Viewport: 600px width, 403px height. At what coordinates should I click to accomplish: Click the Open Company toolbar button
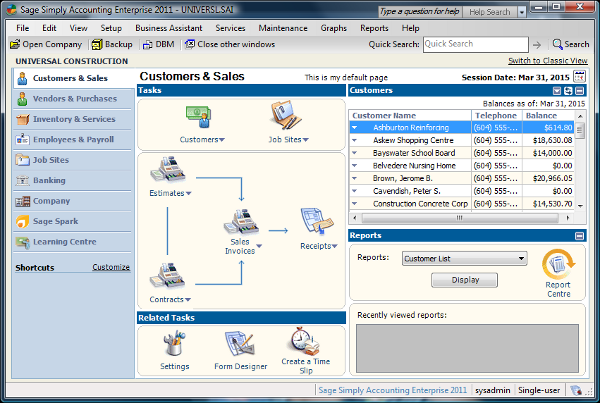(46, 44)
